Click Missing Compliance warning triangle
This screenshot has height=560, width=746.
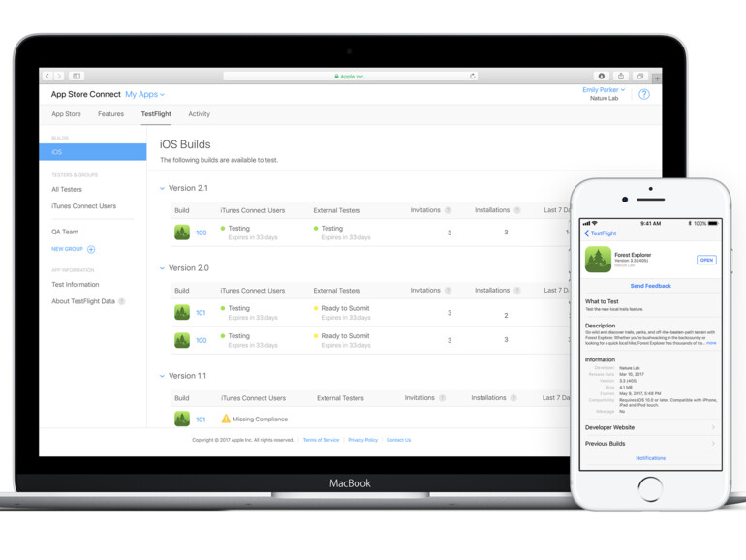(x=226, y=419)
